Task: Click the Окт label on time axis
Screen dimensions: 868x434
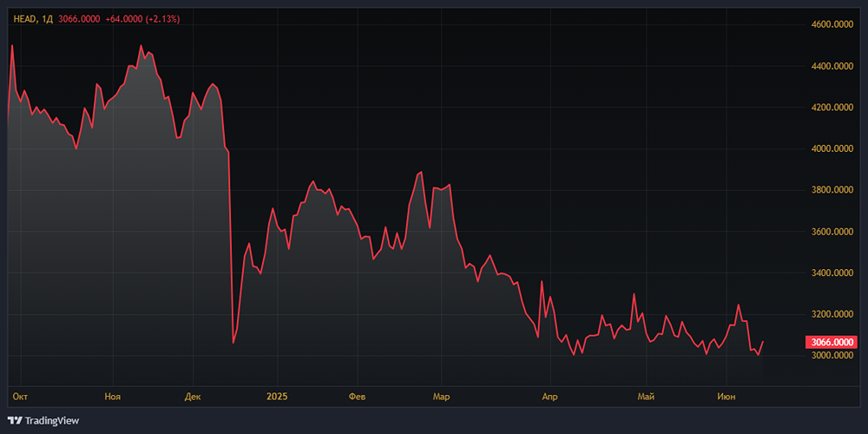Action: click(x=20, y=397)
